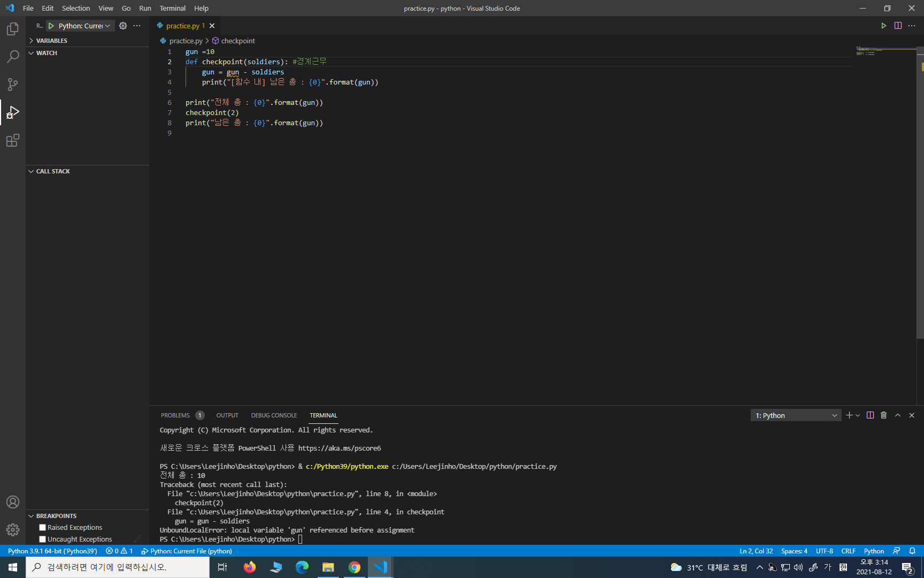
Task: Open the Terminal menu
Action: [x=173, y=8]
